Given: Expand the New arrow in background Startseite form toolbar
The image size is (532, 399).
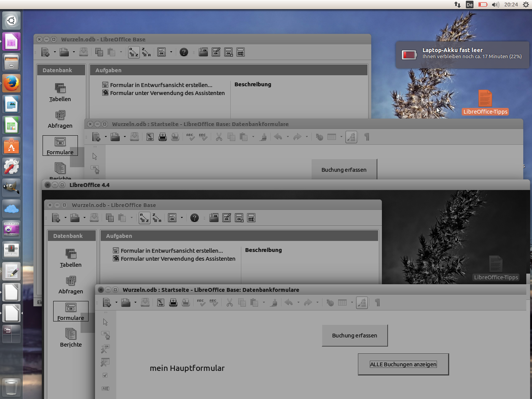Looking at the screenshot, I should click(x=106, y=137).
